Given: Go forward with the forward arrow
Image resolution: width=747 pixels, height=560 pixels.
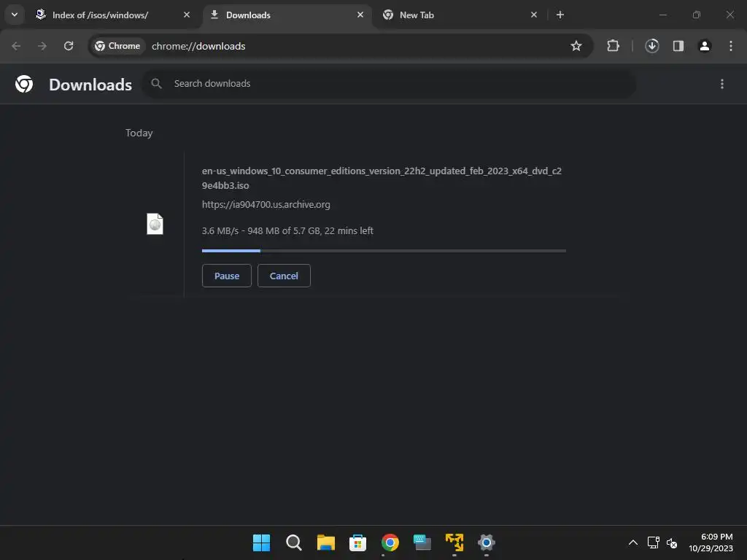Looking at the screenshot, I should [x=42, y=46].
